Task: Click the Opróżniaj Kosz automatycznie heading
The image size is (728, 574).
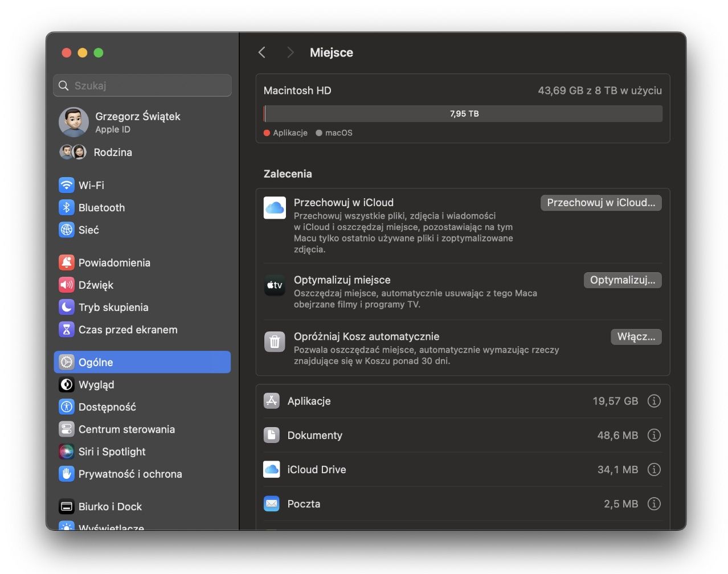Action: (x=366, y=337)
